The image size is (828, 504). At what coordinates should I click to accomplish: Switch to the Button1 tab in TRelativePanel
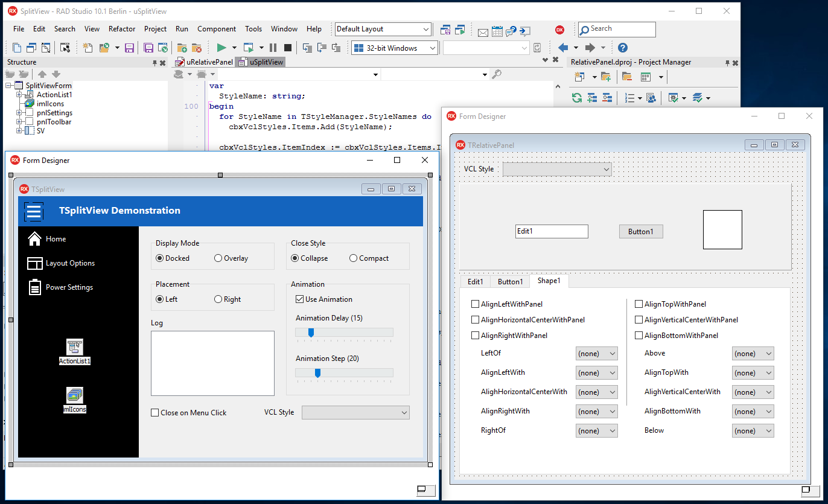tap(510, 282)
